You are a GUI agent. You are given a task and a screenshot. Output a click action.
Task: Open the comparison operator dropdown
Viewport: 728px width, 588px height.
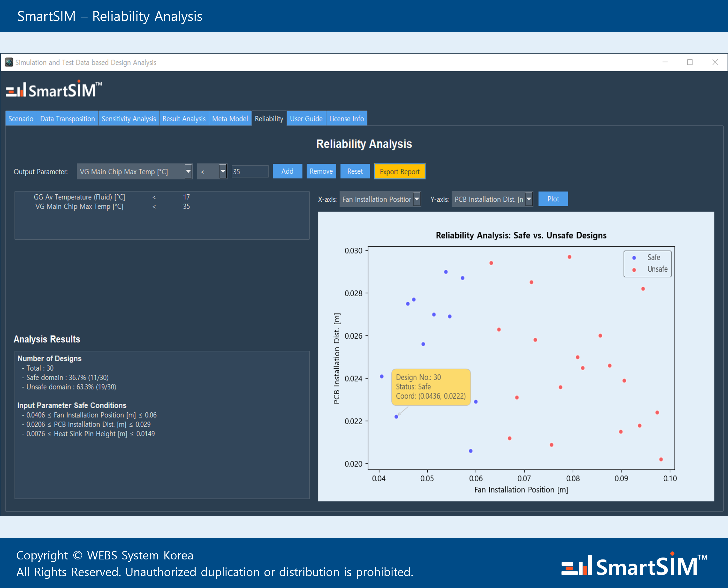222,171
